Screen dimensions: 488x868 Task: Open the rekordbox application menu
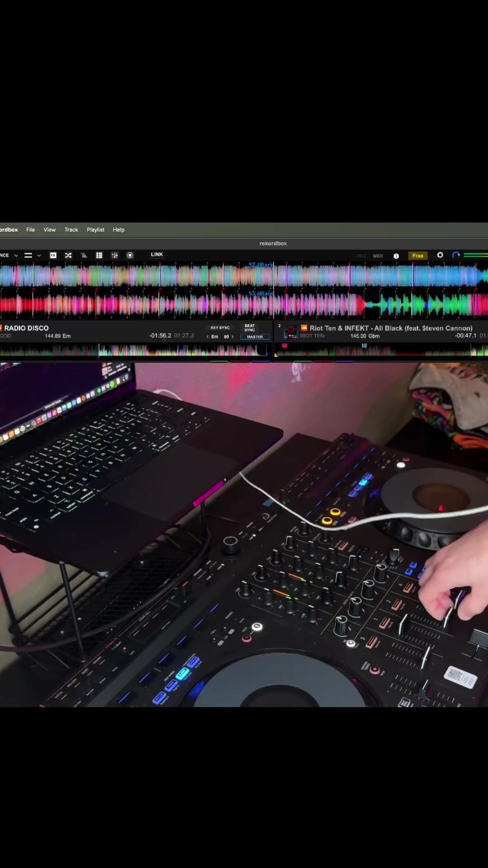(x=9, y=230)
